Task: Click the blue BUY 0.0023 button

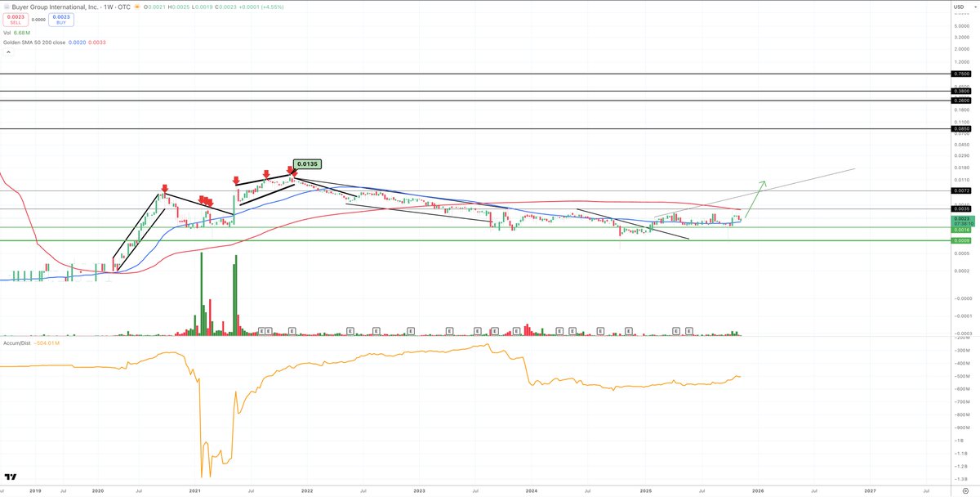Action: (60, 20)
